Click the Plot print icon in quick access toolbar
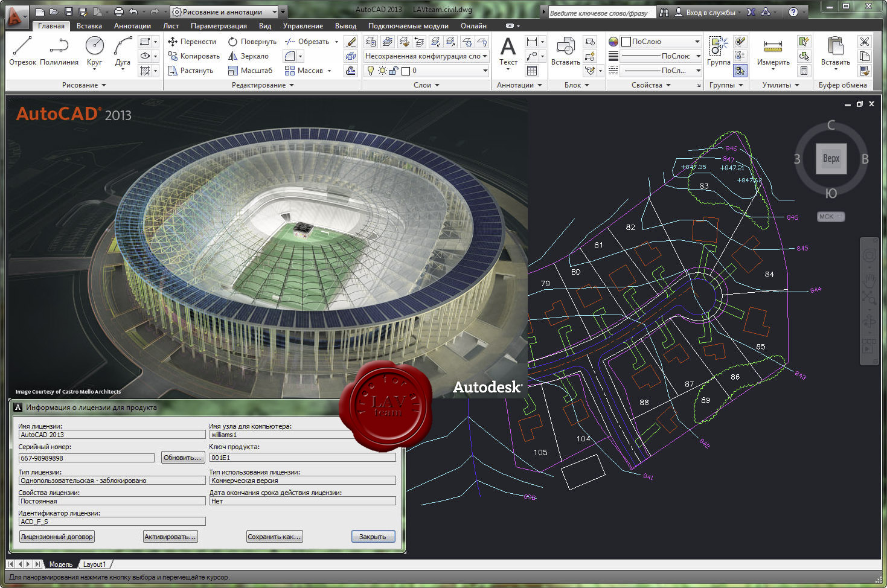This screenshot has width=887, height=588. pos(118,11)
